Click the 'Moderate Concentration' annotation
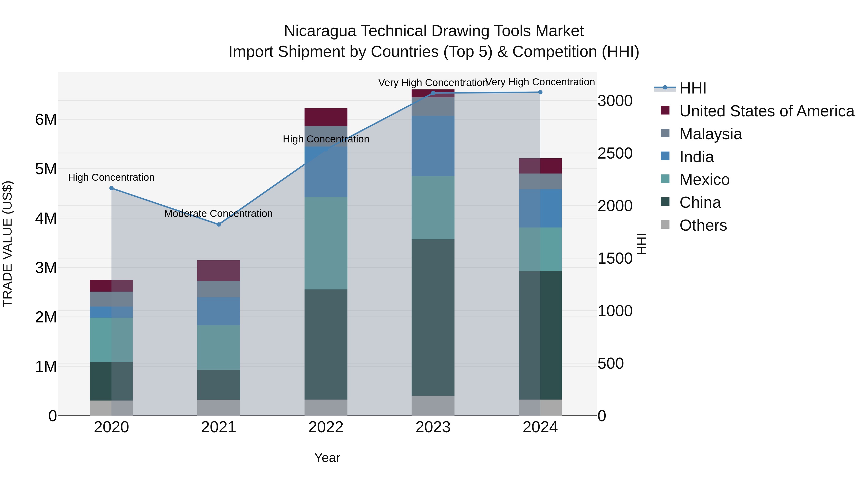 pos(218,214)
